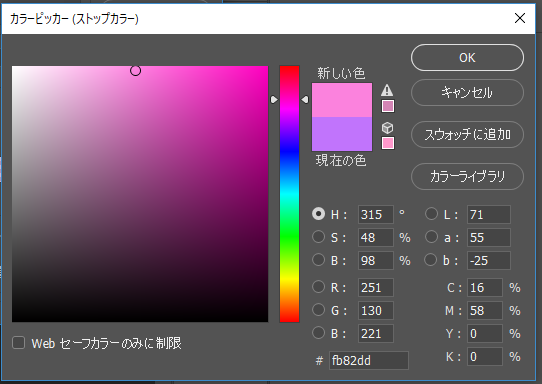Viewport: 542px width, 384px height.
Task: Click the a field showing 55
Action: [x=489, y=237]
